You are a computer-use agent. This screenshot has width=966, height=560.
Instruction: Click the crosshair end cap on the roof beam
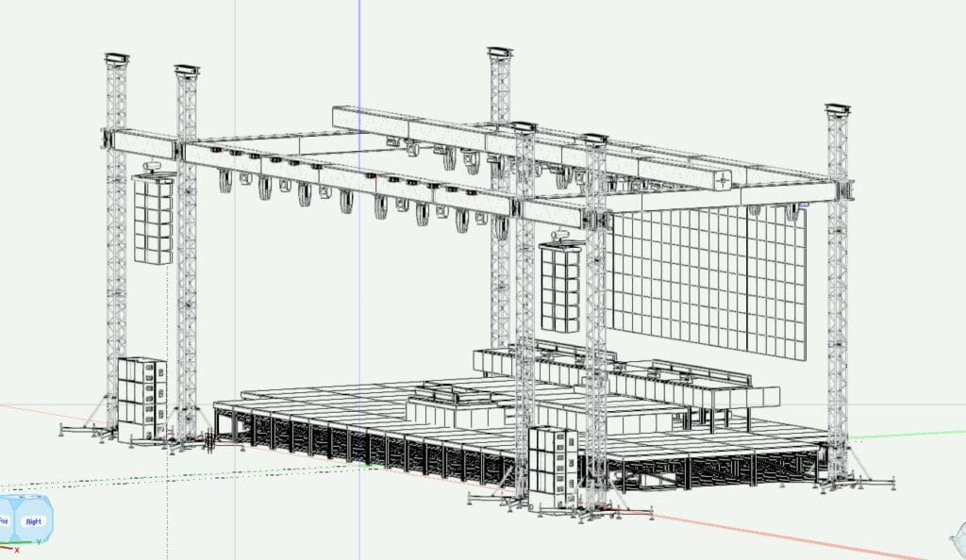[723, 179]
